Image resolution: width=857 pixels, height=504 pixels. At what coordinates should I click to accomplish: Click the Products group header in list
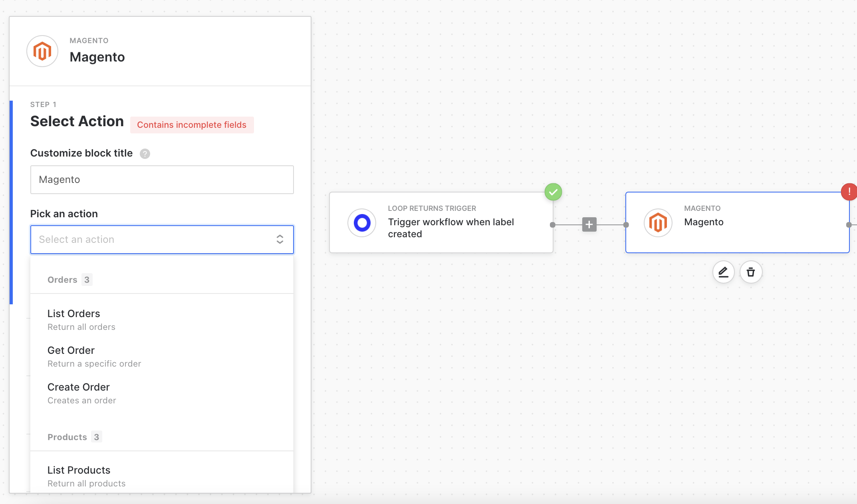[67, 437]
